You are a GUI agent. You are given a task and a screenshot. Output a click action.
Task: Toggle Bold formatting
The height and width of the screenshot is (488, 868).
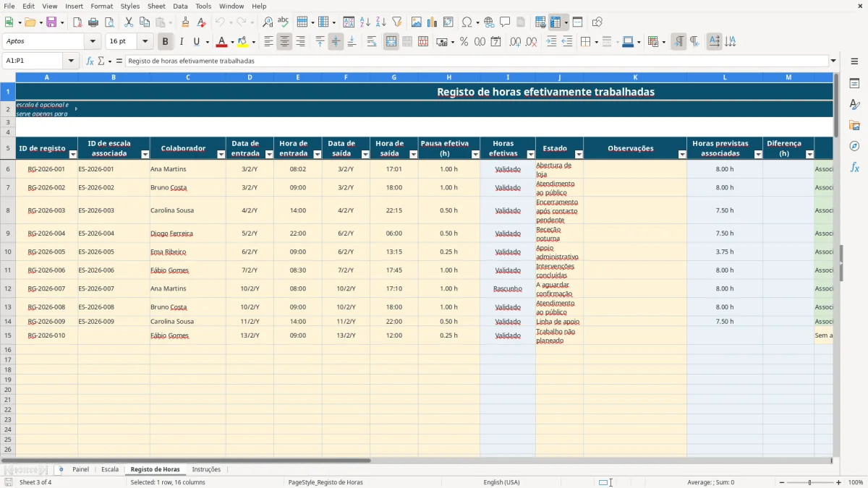pos(165,42)
